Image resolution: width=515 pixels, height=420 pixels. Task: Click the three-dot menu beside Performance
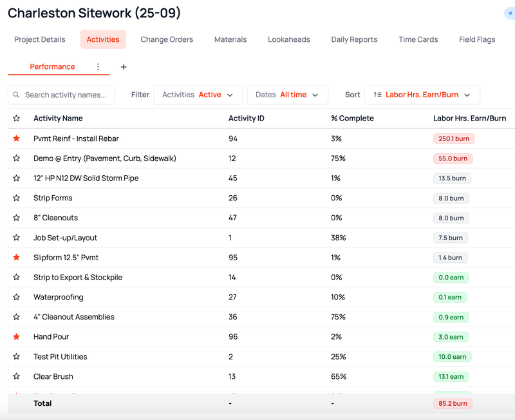98,67
